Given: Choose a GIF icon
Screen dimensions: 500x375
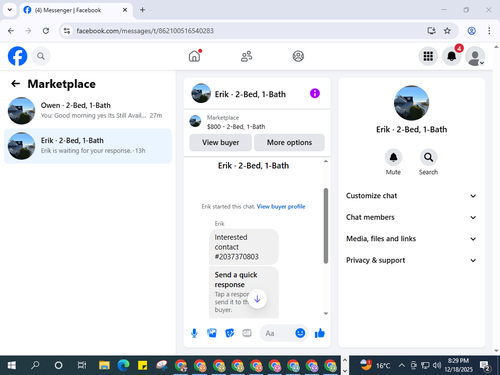Looking at the screenshot, I should tap(247, 333).
